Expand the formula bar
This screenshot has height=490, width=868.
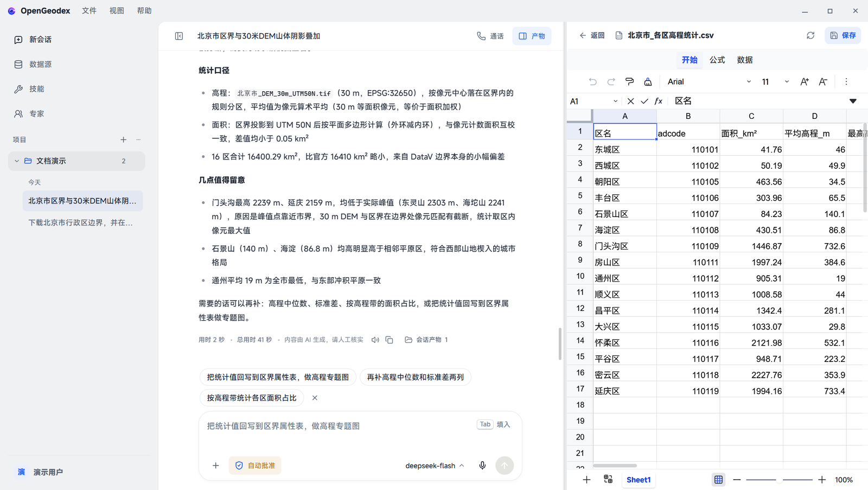coord(853,101)
